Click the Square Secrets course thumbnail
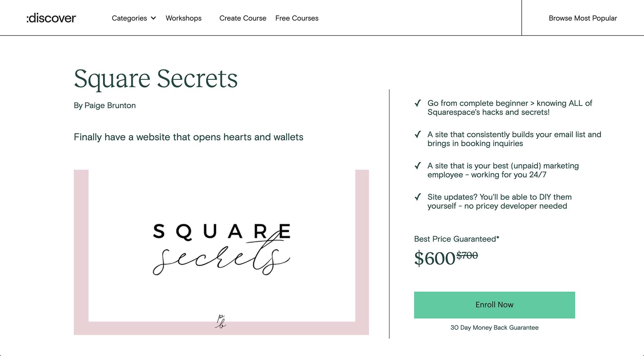 [221, 252]
